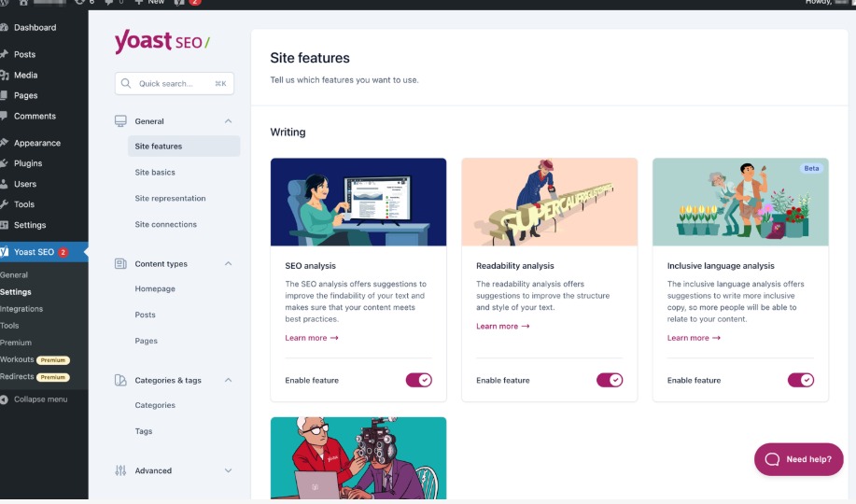This screenshot has height=504, width=856.
Task: Click the Premium badge beside Workouts
Action: [53, 360]
